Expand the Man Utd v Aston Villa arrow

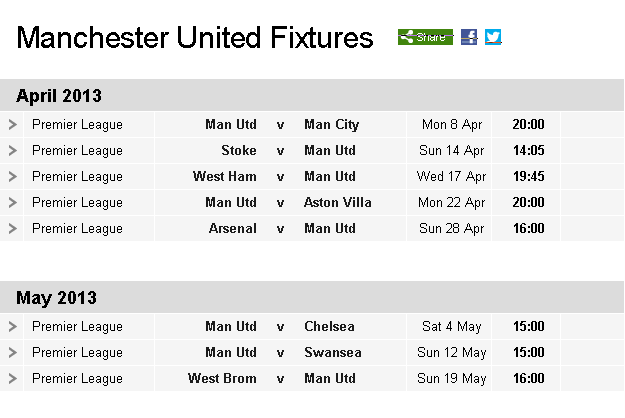coord(12,202)
